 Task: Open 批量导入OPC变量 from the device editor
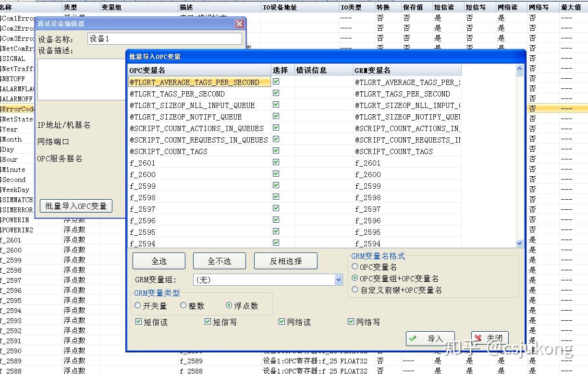75,205
